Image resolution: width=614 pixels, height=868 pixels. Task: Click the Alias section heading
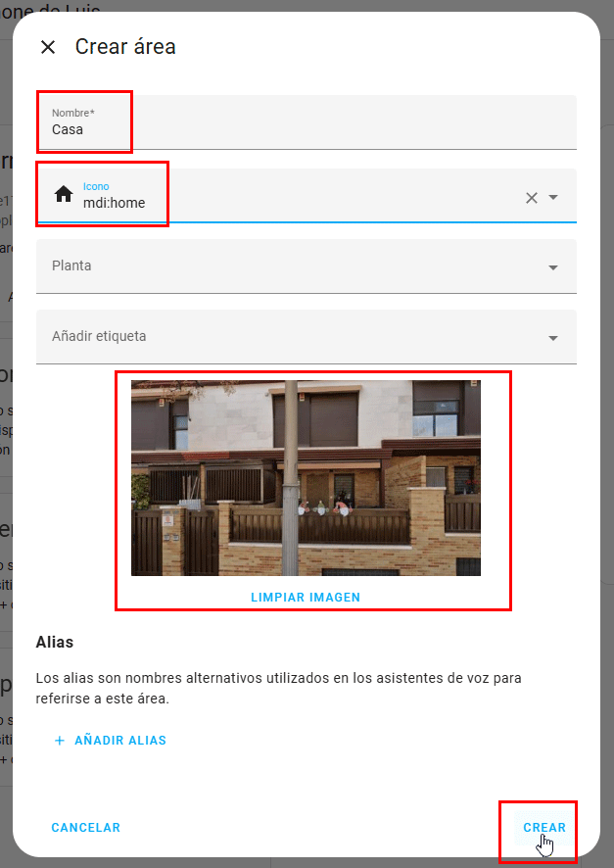point(55,643)
